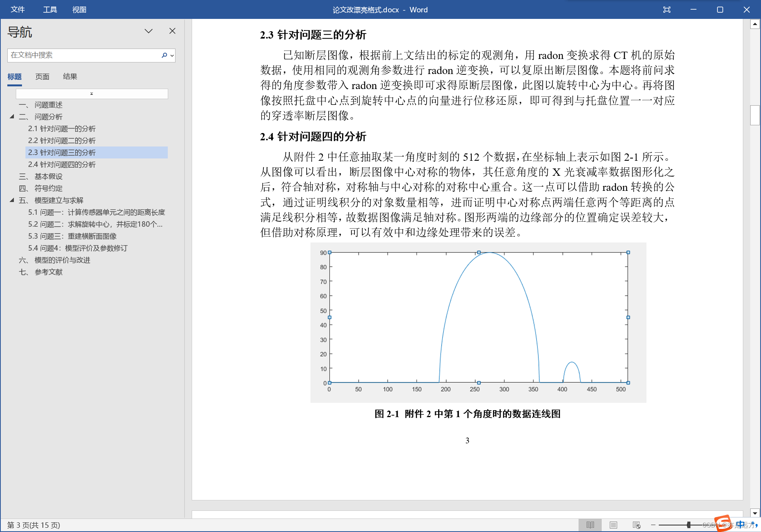Click the Read Mode view icon
761x532 pixels.
point(590,525)
